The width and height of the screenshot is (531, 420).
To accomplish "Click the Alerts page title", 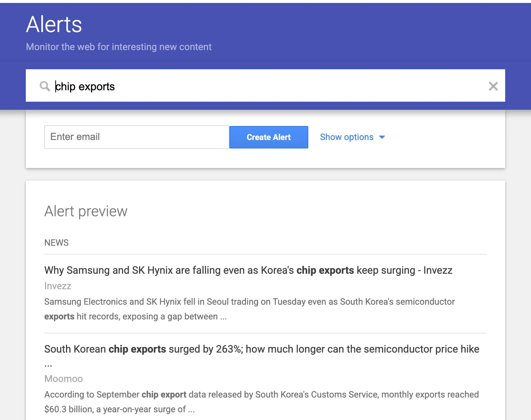I will pos(54,25).
